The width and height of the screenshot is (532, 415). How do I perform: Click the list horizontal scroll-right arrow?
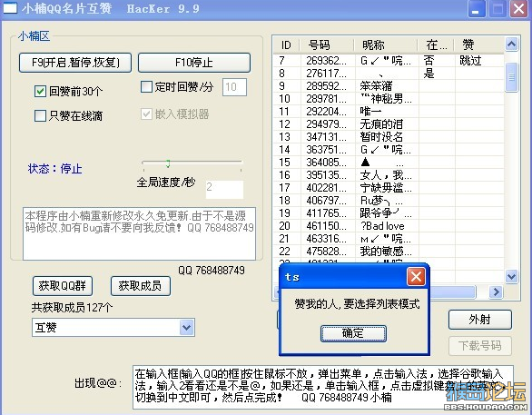(496, 291)
